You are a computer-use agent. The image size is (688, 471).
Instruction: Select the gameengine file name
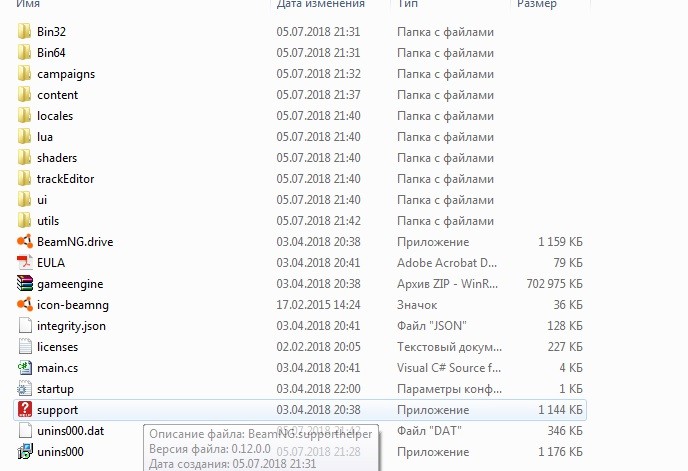pyautogui.click(x=70, y=284)
